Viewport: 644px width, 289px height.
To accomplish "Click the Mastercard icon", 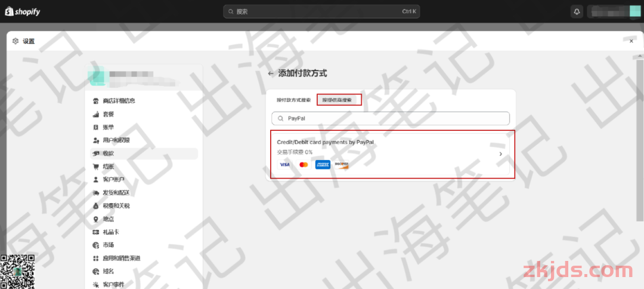I will pyautogui.click(x=304, y=164).
